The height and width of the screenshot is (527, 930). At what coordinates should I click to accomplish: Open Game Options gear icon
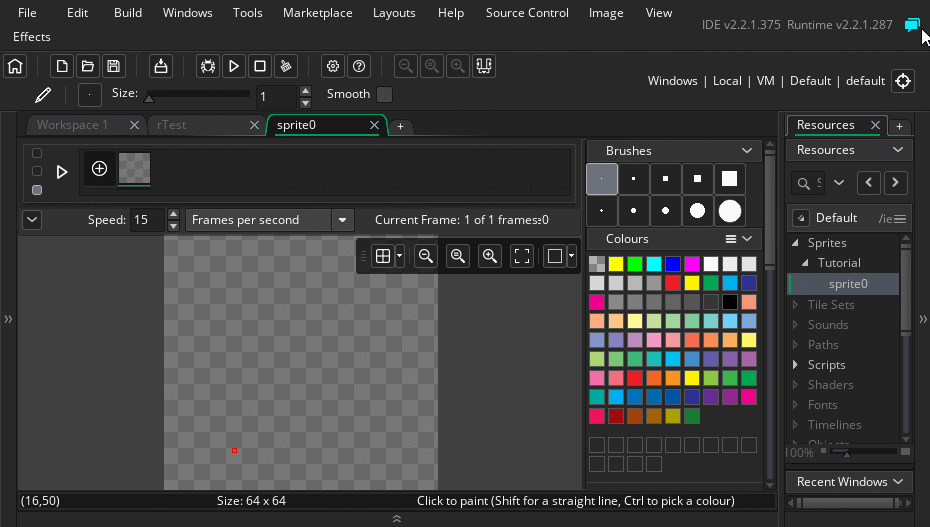[333, 66]
